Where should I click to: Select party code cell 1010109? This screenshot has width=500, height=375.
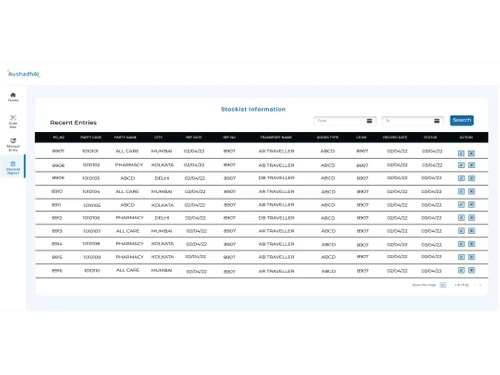pyautogui.click(x=92, y=257)
